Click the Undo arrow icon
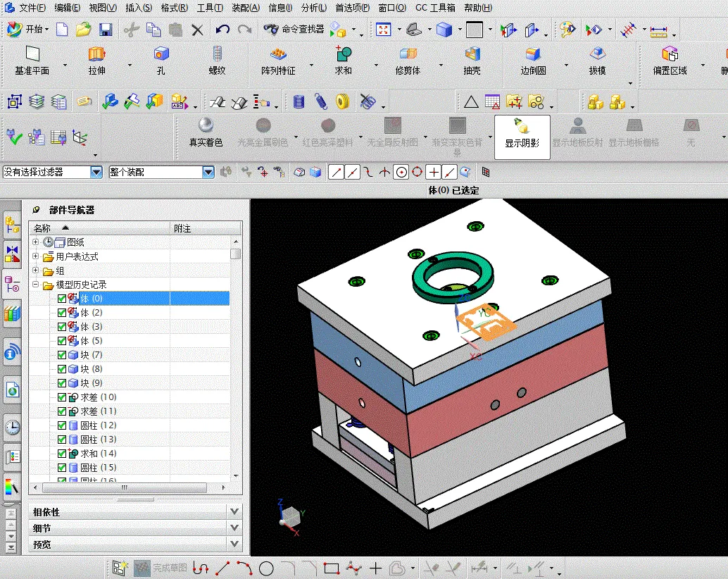The image size is (728, 579). [x=222, y=30]
